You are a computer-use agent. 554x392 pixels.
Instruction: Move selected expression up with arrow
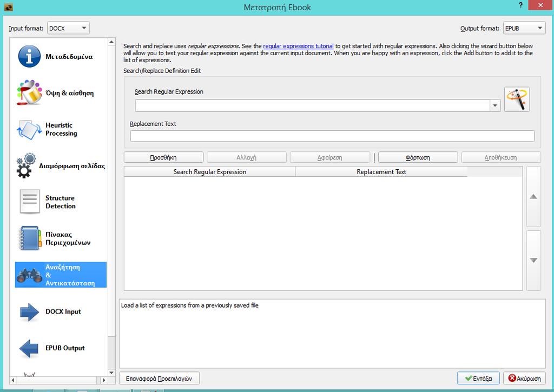(533, 196)
